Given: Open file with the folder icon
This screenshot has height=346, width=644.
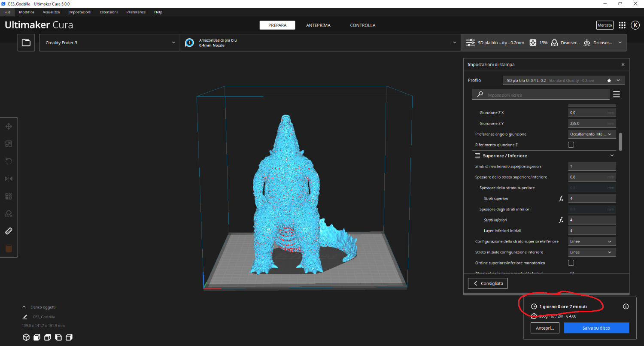Looking at the screenshot, I should (x=26, y=42).
